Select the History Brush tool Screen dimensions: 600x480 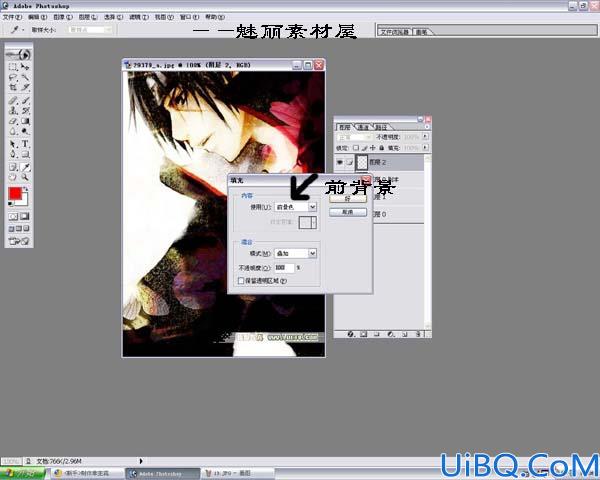(x=25, y=111)
